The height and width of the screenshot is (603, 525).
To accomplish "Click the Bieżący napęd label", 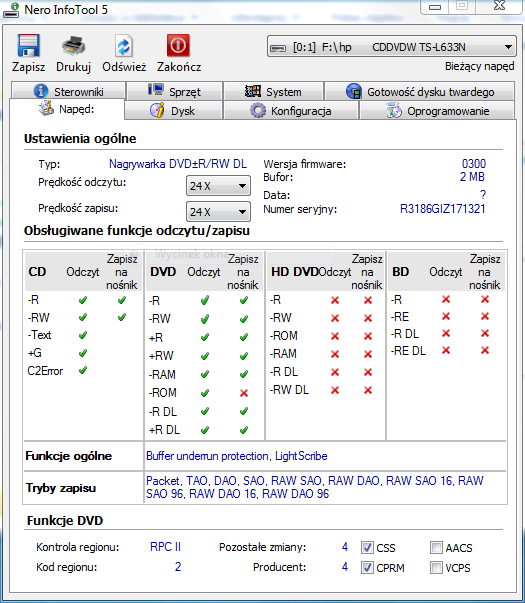I will (x=480, y=66).
